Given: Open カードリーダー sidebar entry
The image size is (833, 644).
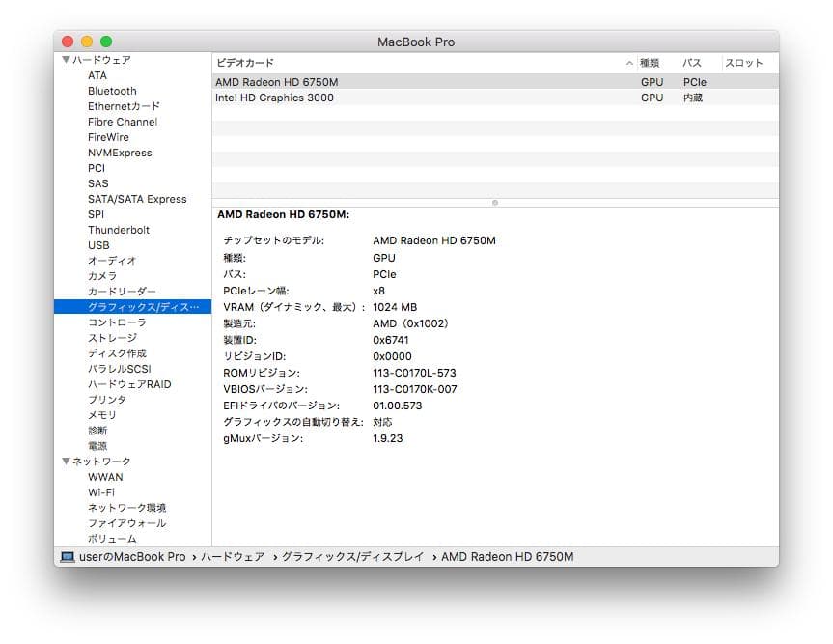Looking at the screenshot, I should tap(122, 292).
